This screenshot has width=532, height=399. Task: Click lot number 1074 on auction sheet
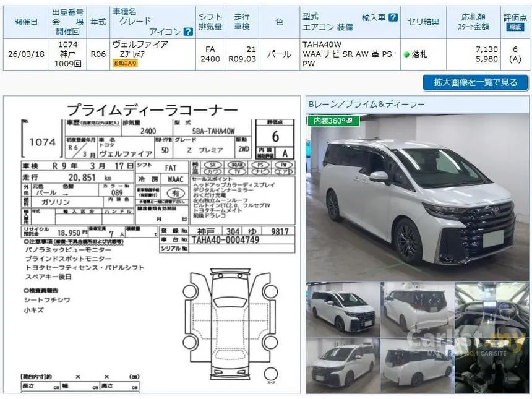(x=42, y=142)
